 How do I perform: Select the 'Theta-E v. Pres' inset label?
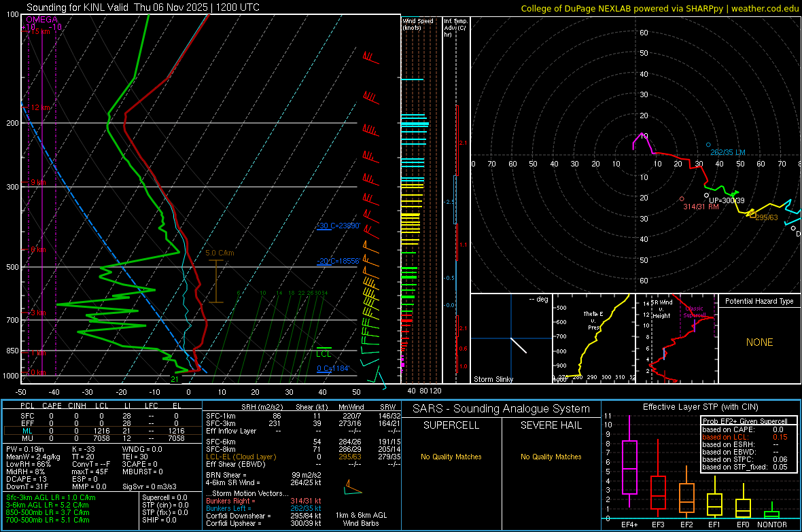point(593,321)
